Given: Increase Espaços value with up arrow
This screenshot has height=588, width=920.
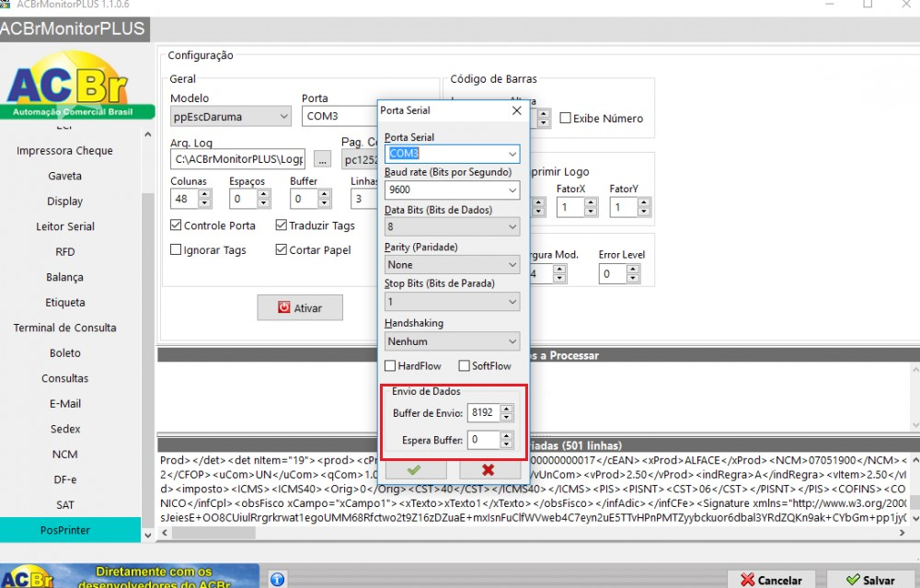Looking at the screenshot, I should (264, 193).
